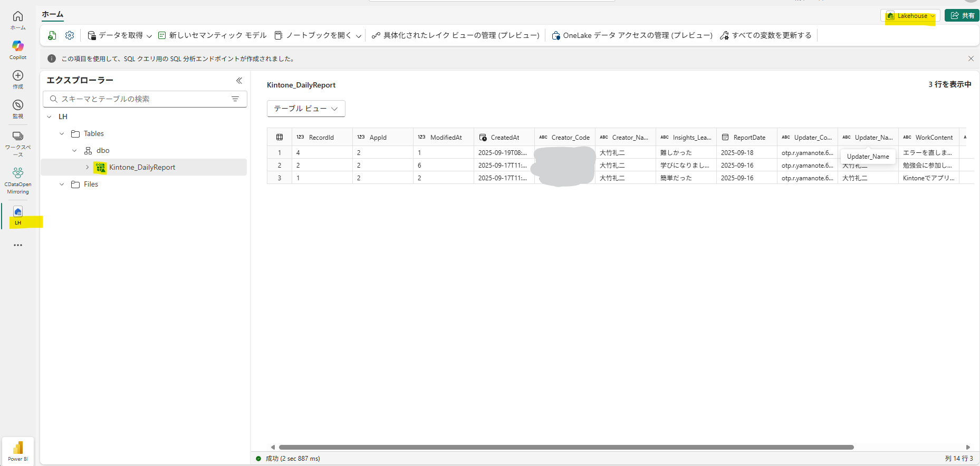Select row number 3 in table
The width and height of the screenshot is (980, 466).
coord(280,178)
